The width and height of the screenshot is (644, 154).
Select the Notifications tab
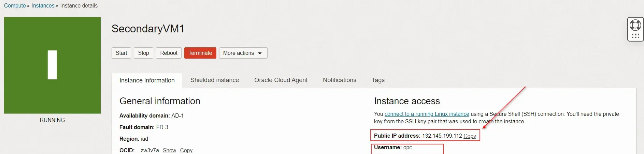339,80
